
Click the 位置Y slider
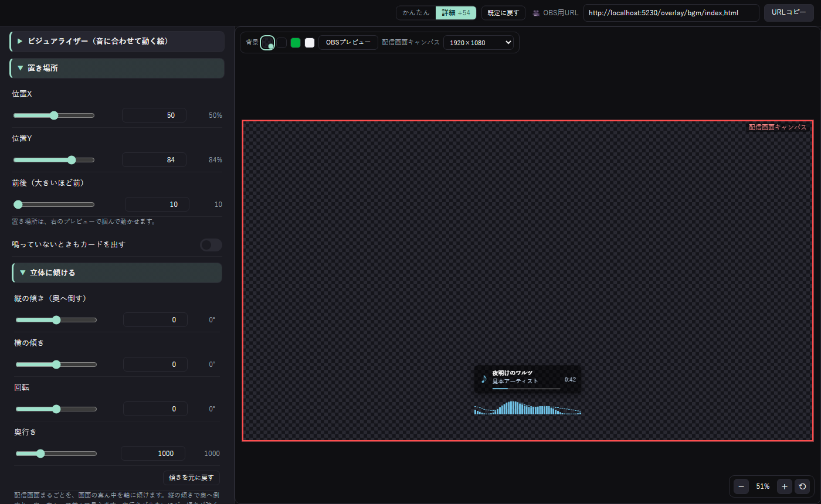coord(54,160)
